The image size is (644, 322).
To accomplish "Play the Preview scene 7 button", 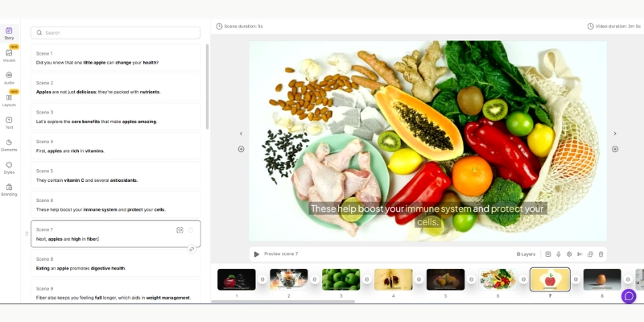I will (257, 254).
